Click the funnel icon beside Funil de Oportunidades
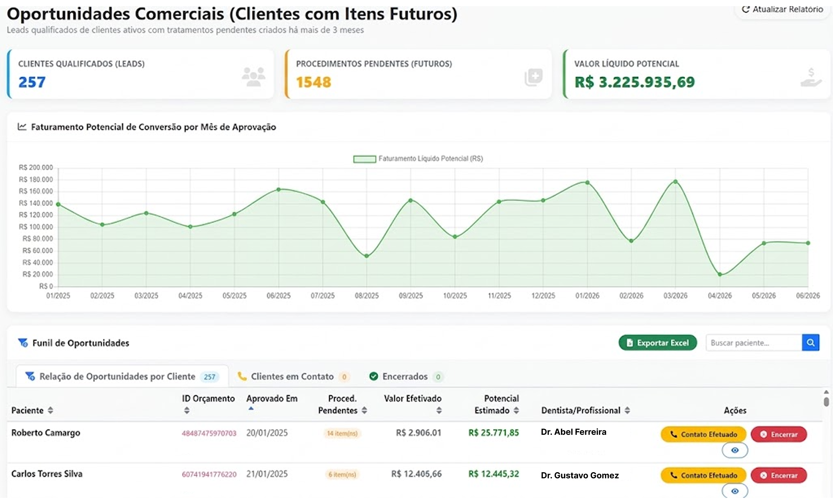The height and width of the screenshot is (504, 833). tap(23, 343)
